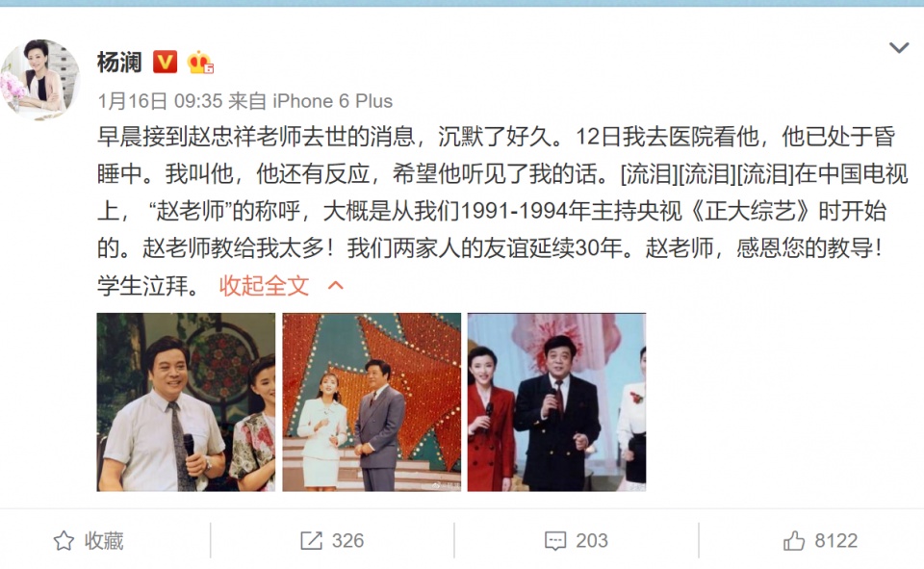This screenshot has width=924, height=569.
Task: Open the 杨澜 username link
Action: pos(119,62)
